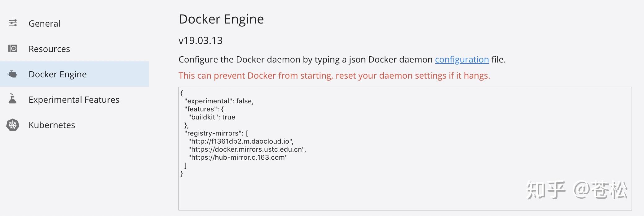Image resolution: width=644 pixels, height=216 pixels.
Task: Place cursor on the "buildkit": true line
Action: [x=212, y=117]
